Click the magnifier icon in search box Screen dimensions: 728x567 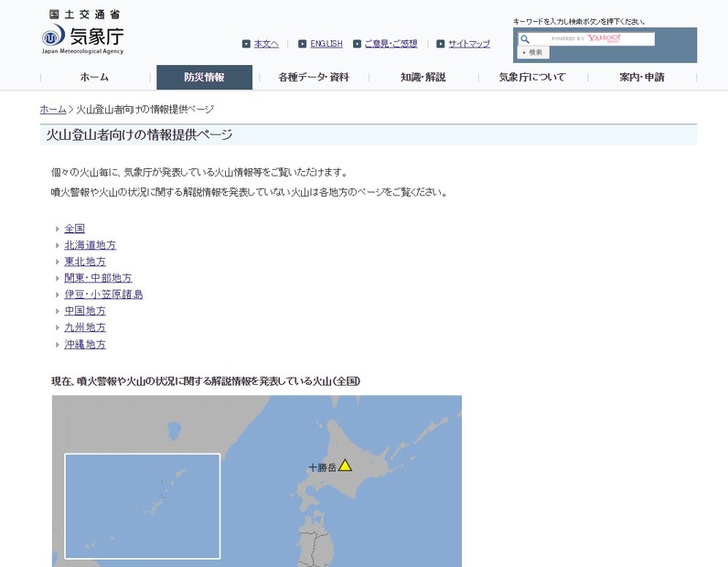[525, 39]
